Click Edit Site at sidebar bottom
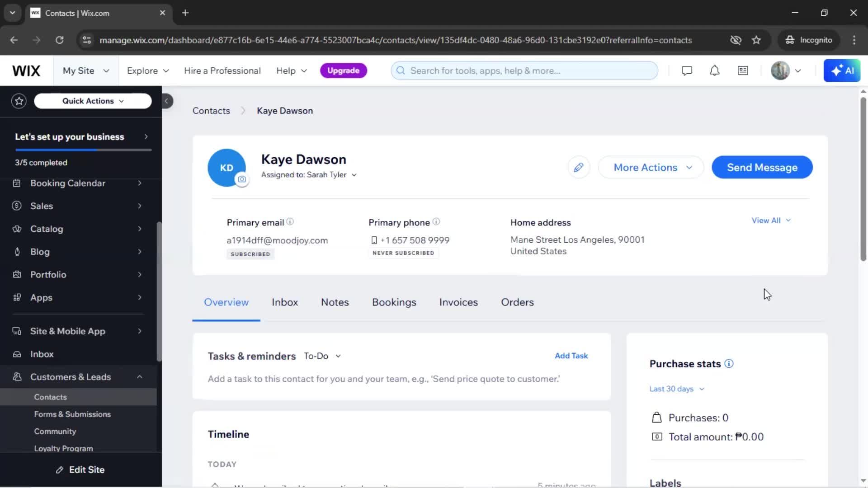Screen dimensions: 868x488 [80, 470]
